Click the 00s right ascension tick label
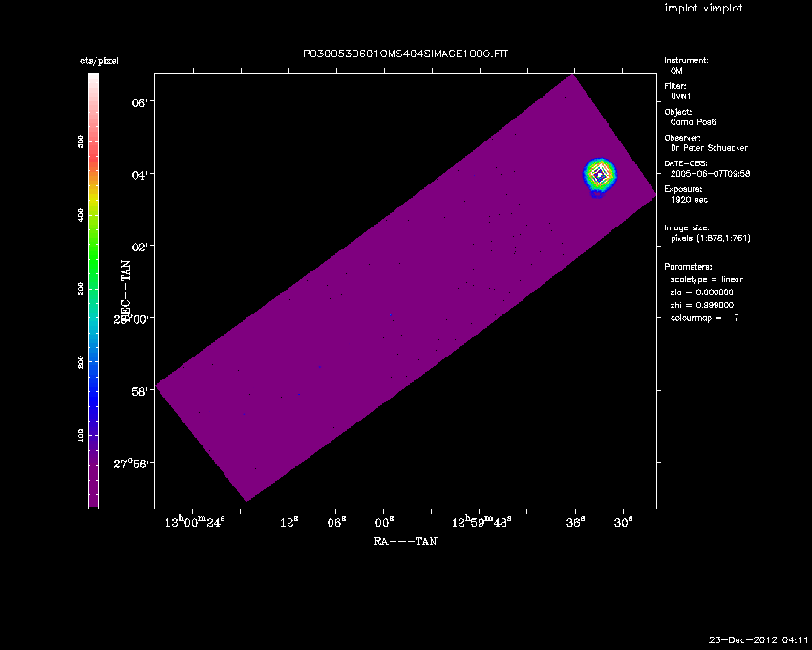 coord(384,522)
